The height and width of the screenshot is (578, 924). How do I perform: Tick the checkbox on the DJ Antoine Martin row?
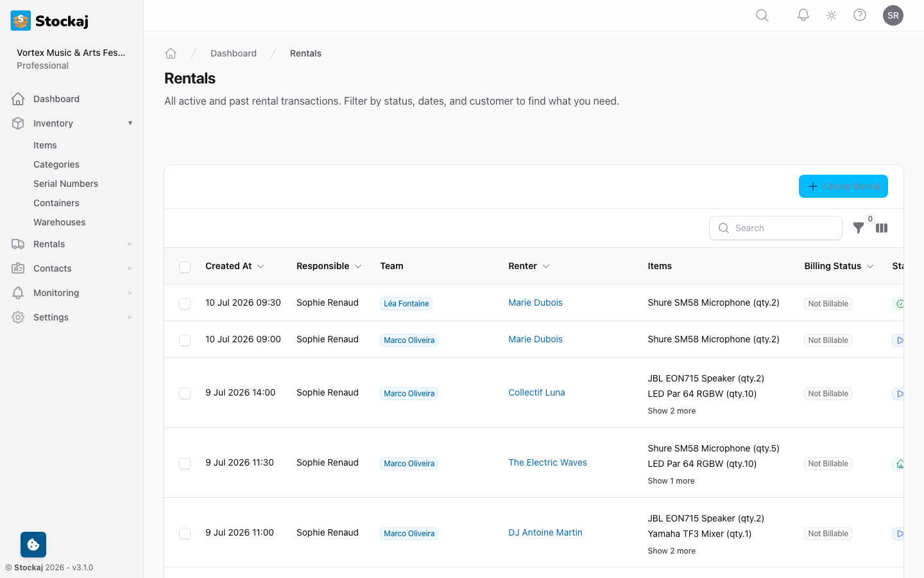coord(185,534)
